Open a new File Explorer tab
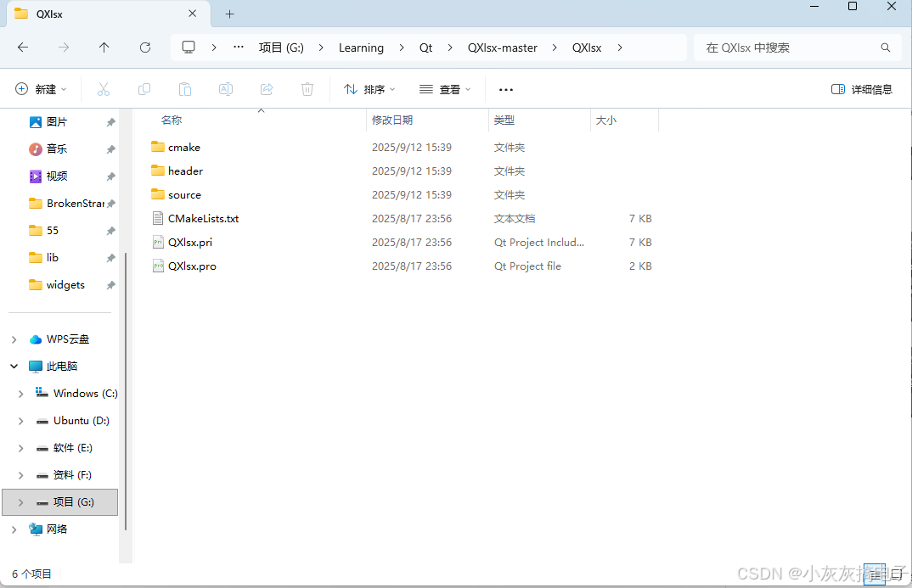912x588 pixels. point(230,14)
